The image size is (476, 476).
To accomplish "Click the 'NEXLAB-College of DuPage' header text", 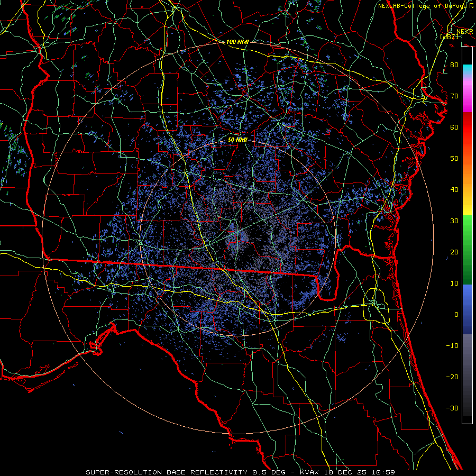I will [x=423, y=6].
